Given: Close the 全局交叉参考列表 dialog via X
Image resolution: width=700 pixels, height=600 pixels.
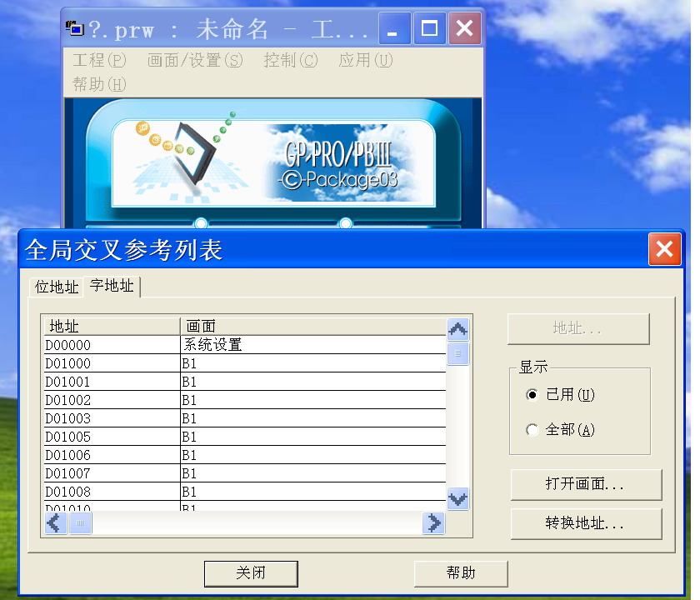Looking at the screenshot, I should (x=664, y=249).
